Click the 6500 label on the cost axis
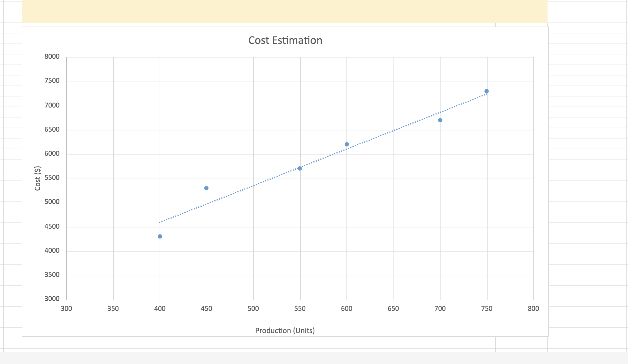This screenshot has height=364, width=628. click(x=52, y=129)
